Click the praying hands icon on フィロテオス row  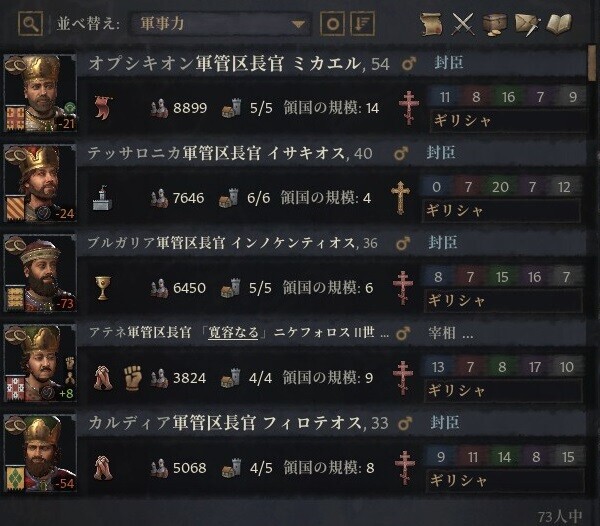[x=103, y=467]
